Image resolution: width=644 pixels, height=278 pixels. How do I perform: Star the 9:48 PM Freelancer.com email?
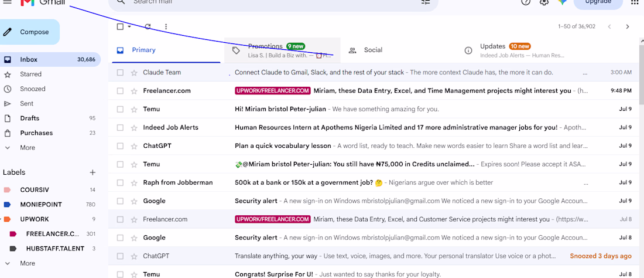(133, 91)
